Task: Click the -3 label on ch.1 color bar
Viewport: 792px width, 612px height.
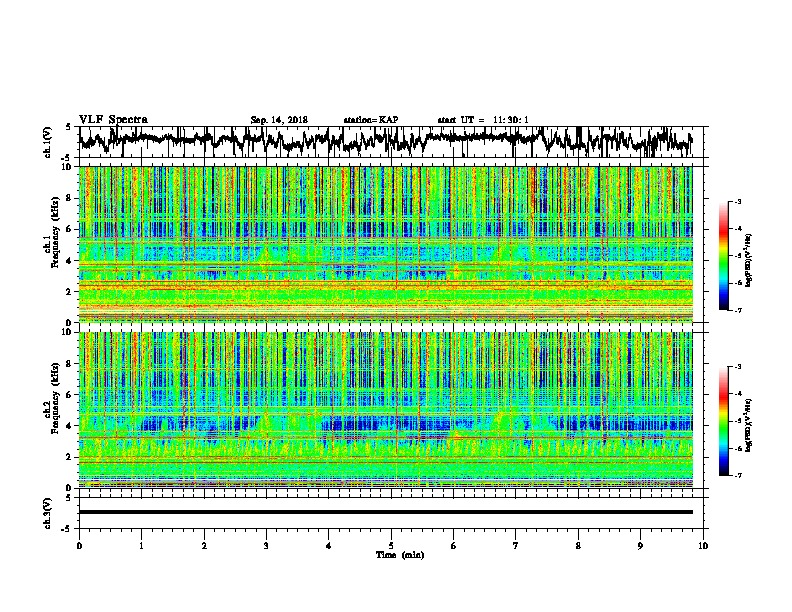Action: [x=738, y=201]
